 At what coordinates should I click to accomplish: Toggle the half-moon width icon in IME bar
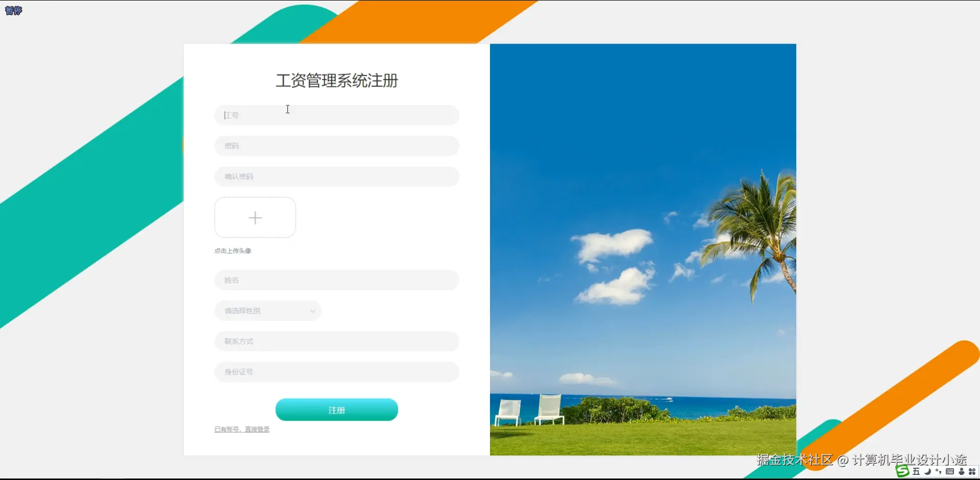click(x=928, y=471)
